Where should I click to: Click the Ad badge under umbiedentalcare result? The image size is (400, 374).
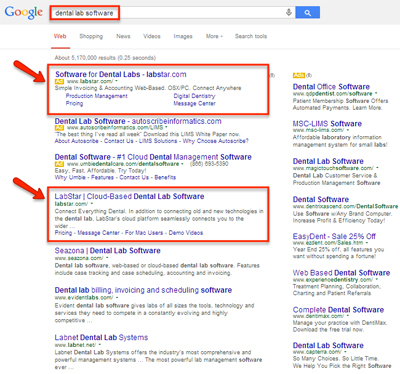click(x=59, y=164)
